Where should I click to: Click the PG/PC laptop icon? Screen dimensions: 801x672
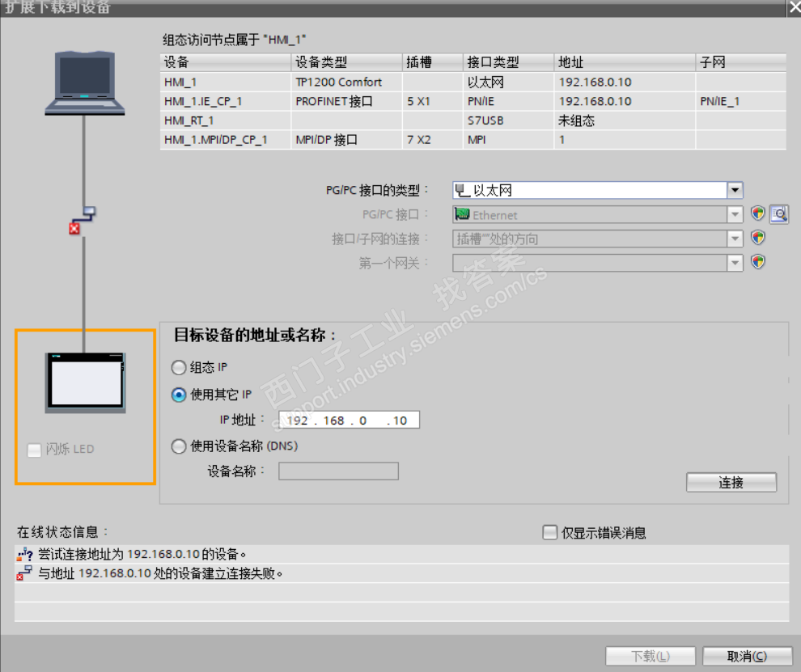[x=84, y=82]
